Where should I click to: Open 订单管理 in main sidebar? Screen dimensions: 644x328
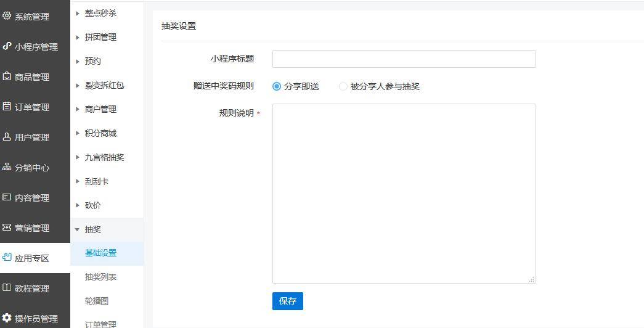35,107
